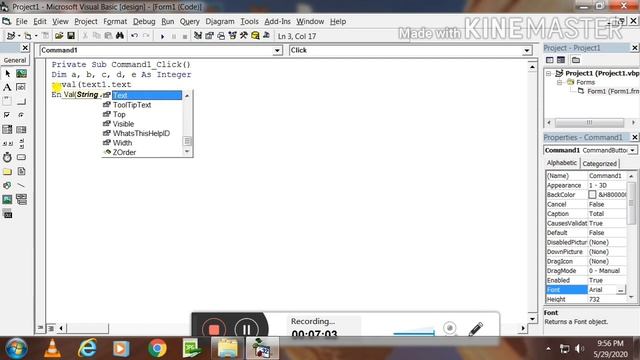
Task: Open Project toolbar folder icon
Action: (x=59, y=36)
